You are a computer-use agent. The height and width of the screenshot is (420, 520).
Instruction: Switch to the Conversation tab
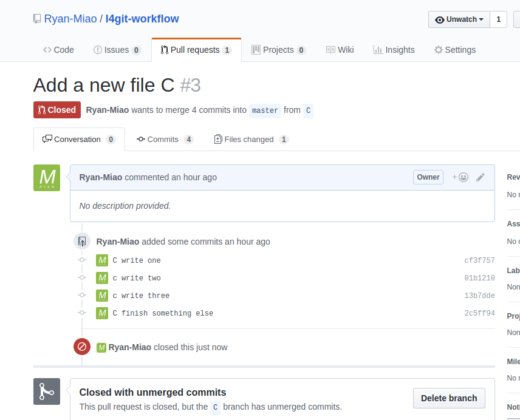click(79, 140)
